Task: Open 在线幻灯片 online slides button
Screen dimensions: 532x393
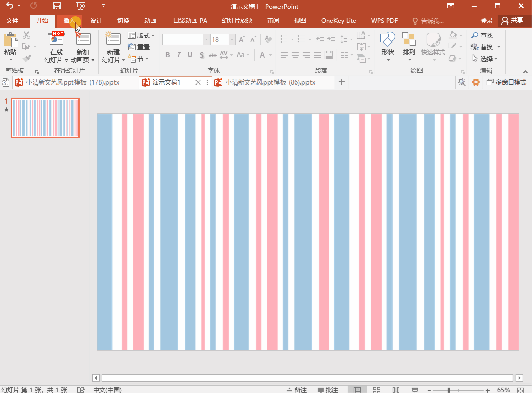Action: [57, 47]
